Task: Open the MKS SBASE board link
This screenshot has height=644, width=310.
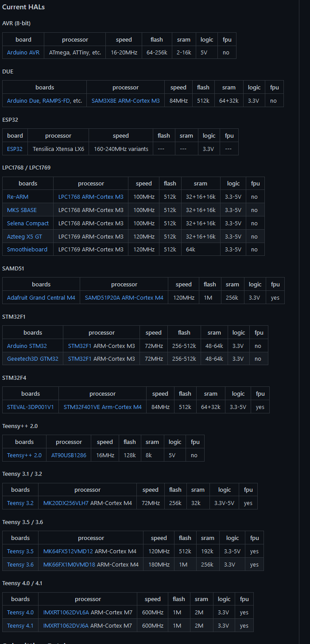Action: [22, 210]
